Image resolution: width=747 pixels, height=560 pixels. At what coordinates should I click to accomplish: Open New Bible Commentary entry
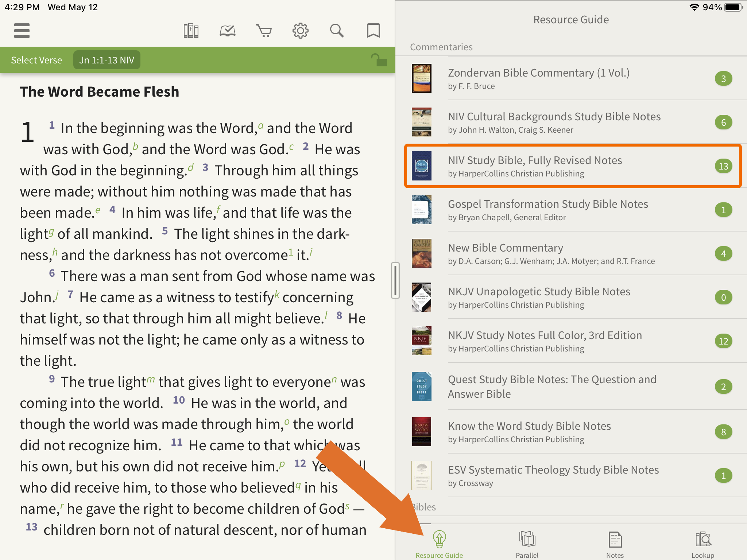(x=571, y=253)
